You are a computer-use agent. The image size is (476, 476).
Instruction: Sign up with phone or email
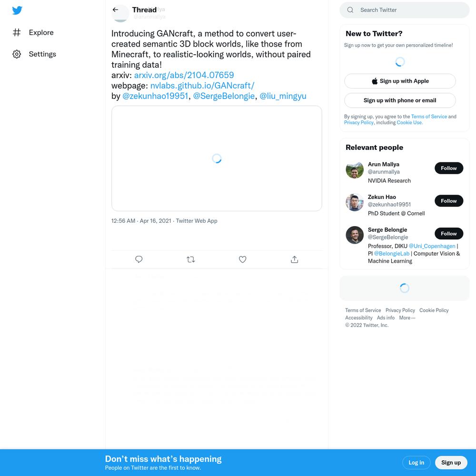400,100
